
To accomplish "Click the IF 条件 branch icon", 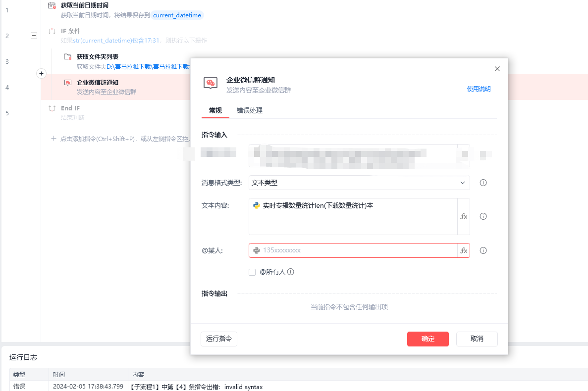I will pyautogui.click(x=52, y=31).
